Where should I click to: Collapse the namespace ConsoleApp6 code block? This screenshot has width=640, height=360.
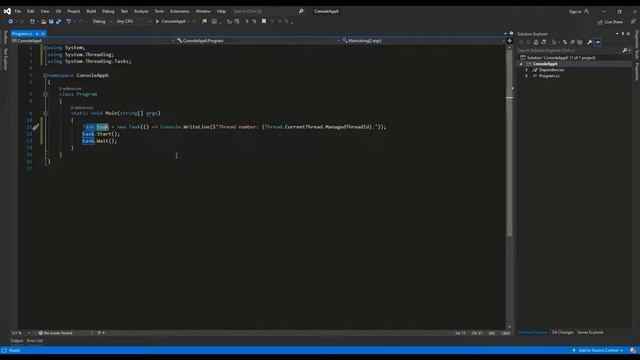point(45,76)
